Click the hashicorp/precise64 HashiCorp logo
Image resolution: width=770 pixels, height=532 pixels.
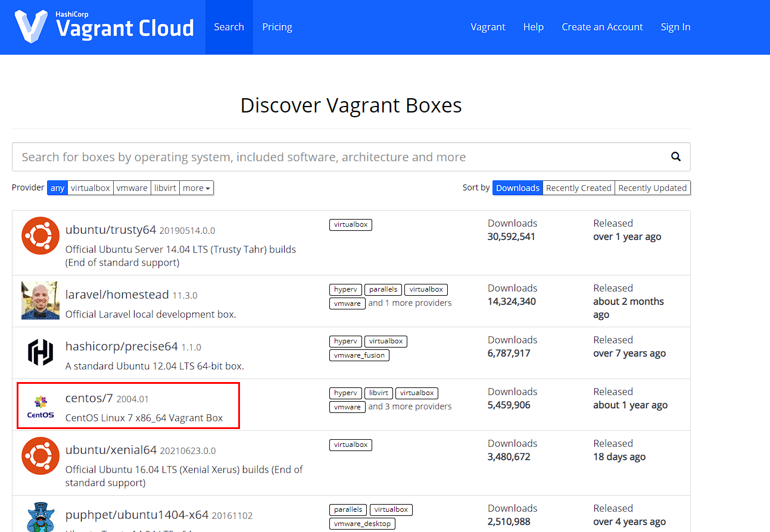[x=40, y=352]
